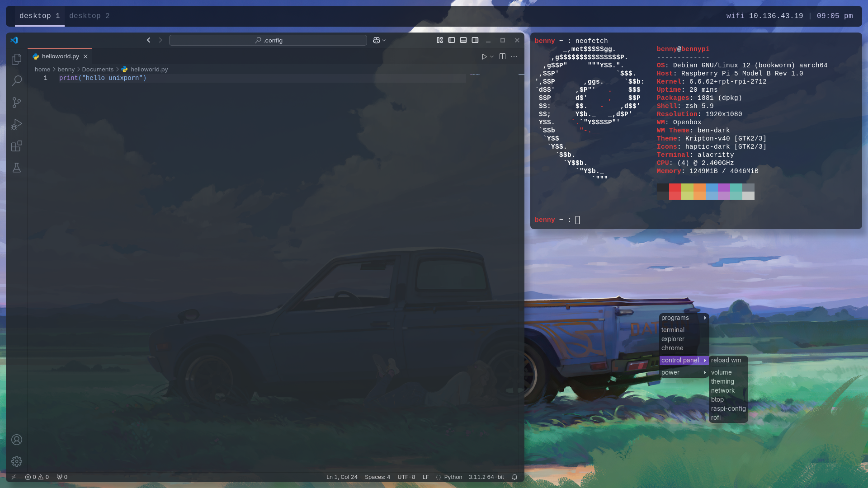Screen dimensions: 868x488
Task: Select the 3.11.2 64-bit interpreter
Action: tap(486, 477)
